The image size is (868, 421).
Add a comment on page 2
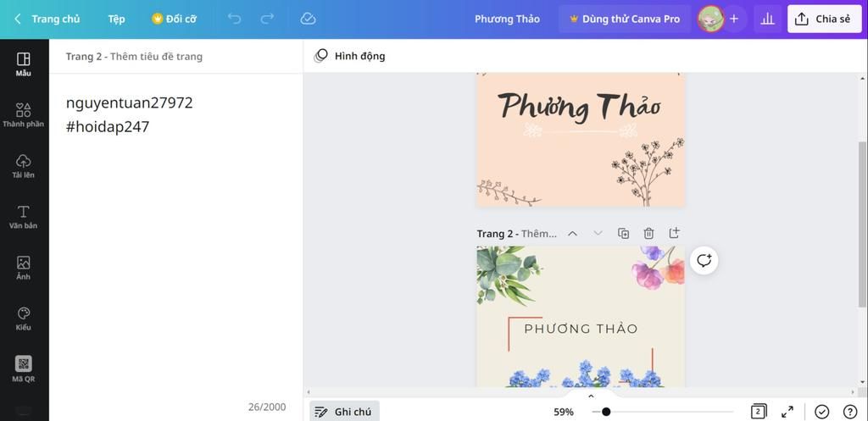(704, 260)
